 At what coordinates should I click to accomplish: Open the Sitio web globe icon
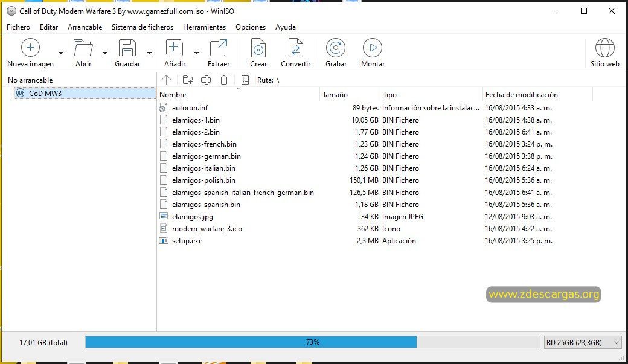(605, 48)
